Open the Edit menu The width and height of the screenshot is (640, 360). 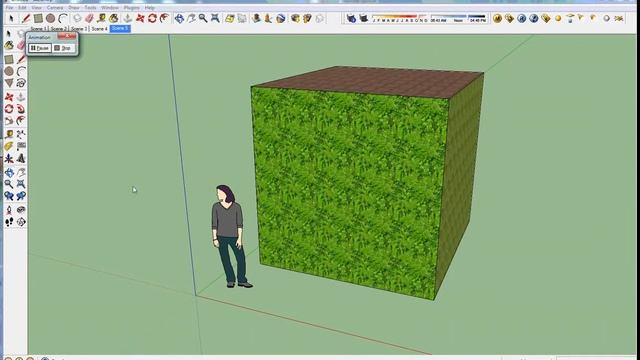22,7
